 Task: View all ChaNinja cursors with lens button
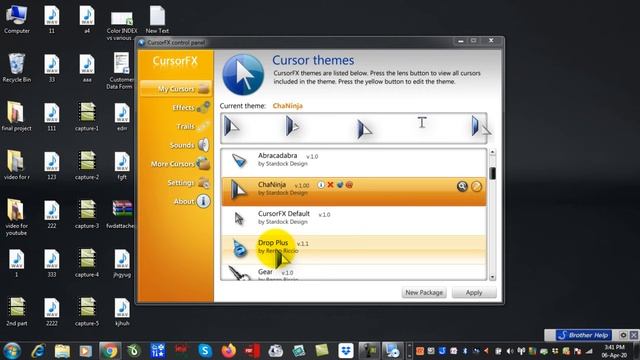(462, 187)
